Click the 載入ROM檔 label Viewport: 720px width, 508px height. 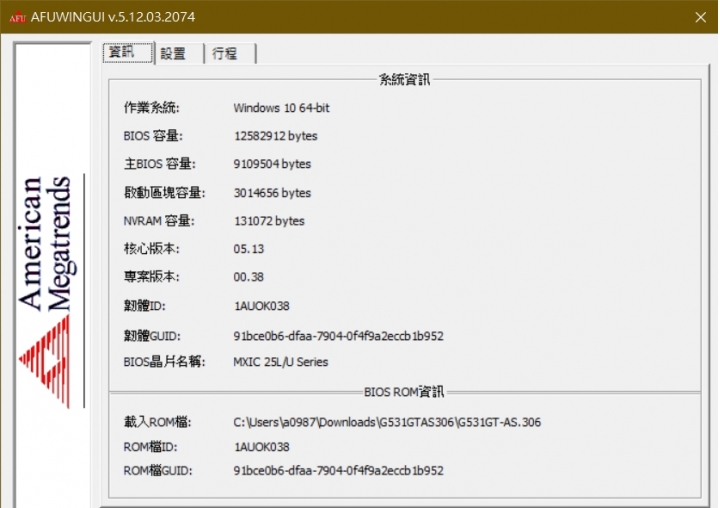[x=158, y=422]
